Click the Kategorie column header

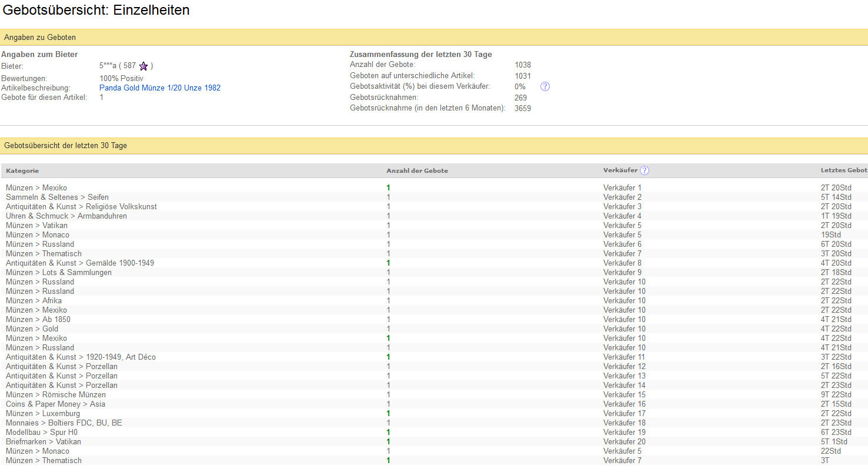point(22,170)
